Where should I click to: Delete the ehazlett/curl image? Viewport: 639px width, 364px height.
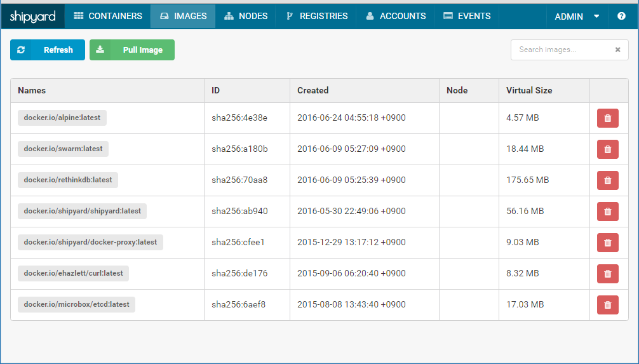pyautogui.click(x=607, y=274)
